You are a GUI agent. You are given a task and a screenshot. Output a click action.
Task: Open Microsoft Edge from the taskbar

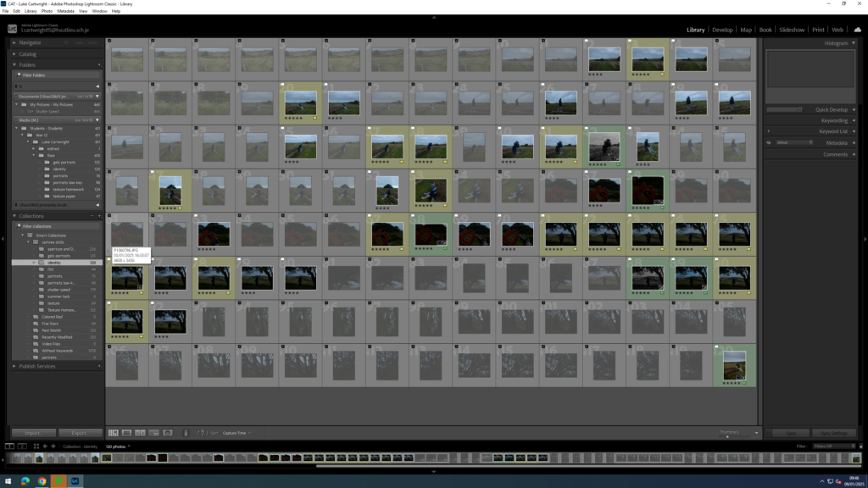tap(25, 481)
